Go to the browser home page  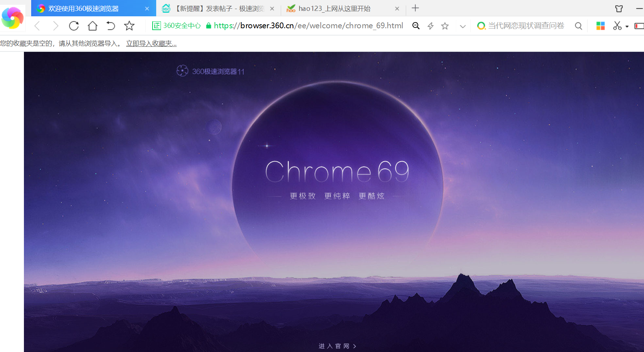(x=92, y=26)
